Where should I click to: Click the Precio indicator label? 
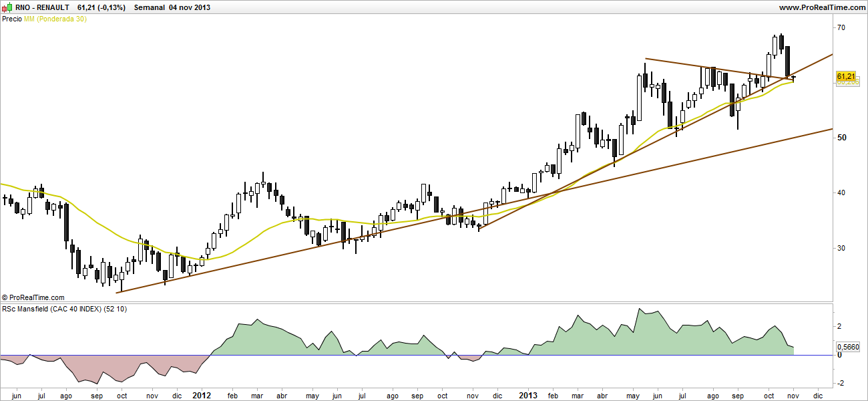coord(12,19)
